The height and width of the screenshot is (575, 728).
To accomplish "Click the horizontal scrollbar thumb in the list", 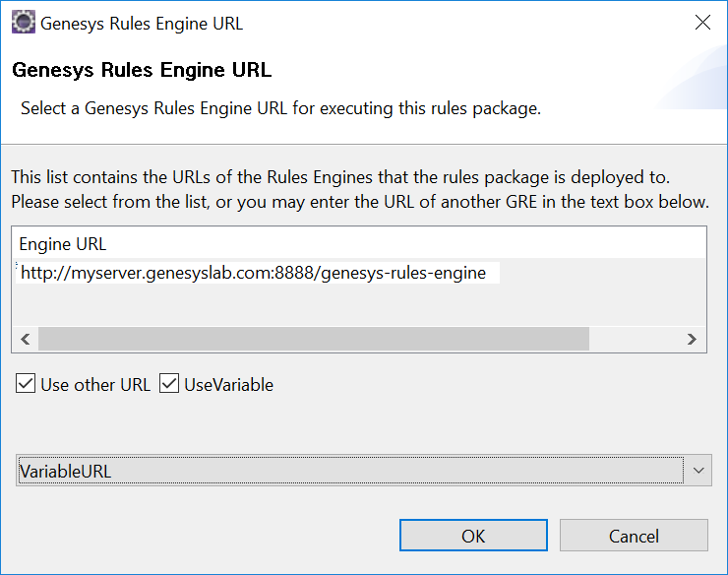I will tap(314, 339).
